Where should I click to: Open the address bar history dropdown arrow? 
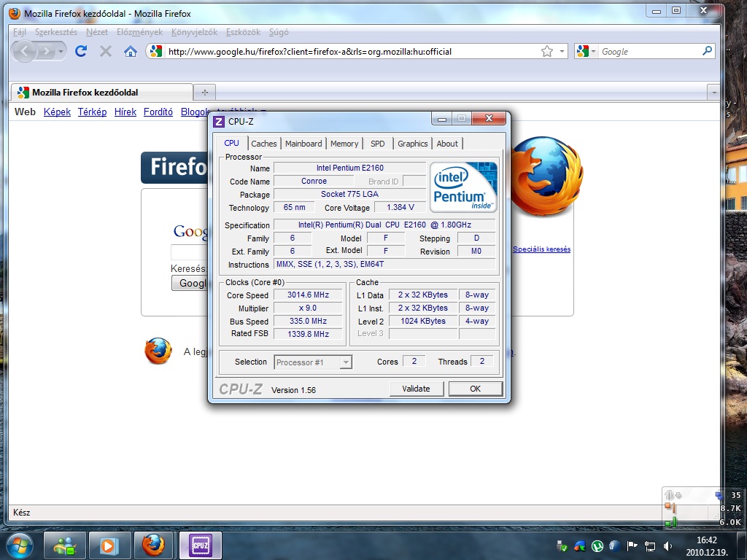click(562, 51)
